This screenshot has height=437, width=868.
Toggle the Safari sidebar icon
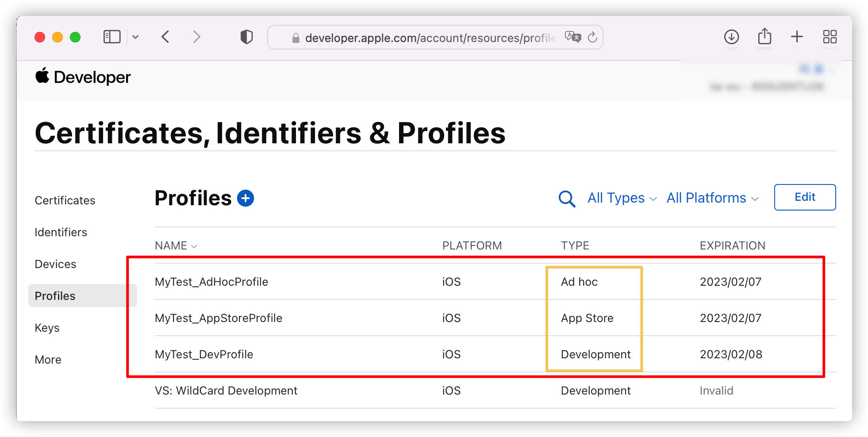[112, 37]
